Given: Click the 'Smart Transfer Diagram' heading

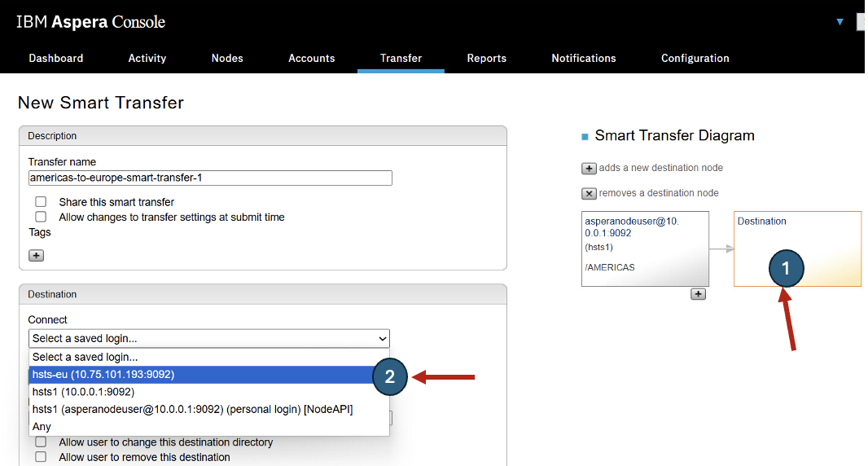Looking at the screenshot, I should pyautogui.click(x=674, y=136).
